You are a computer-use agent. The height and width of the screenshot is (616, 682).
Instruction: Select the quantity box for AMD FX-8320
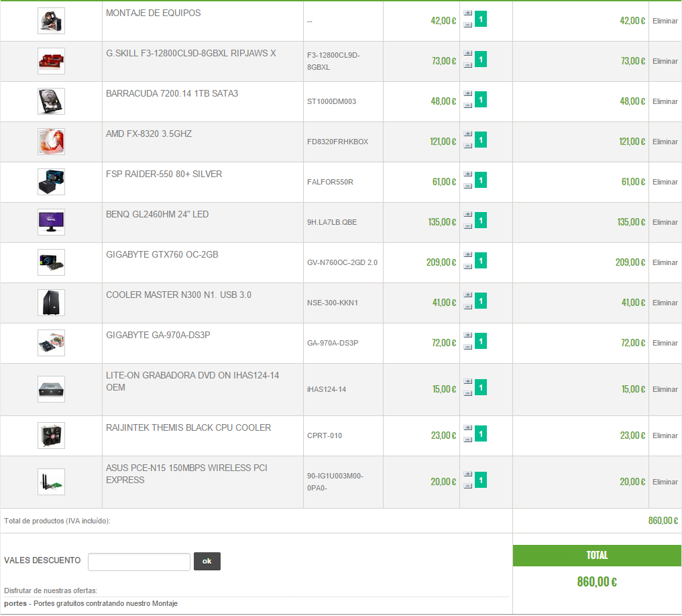[481, 140]
